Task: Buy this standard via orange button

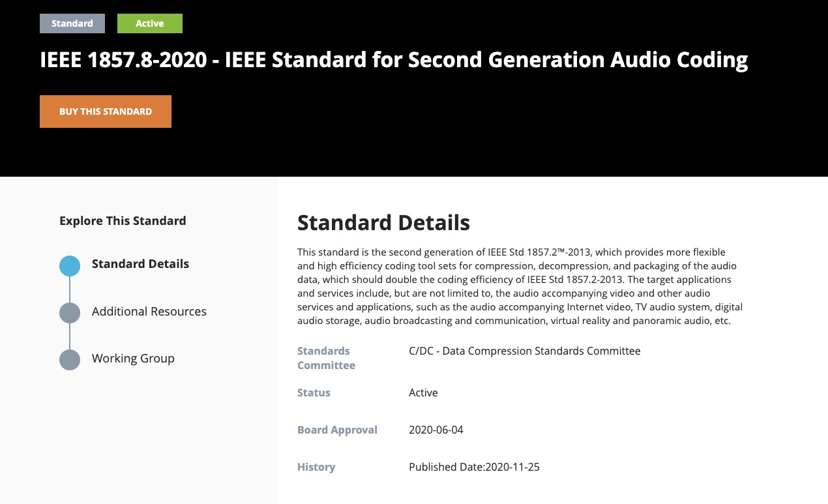Action: 106,111
